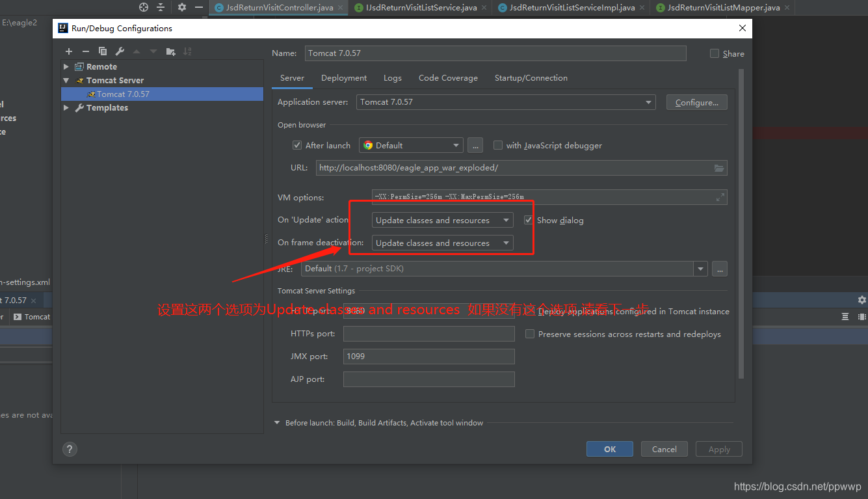Click the JMX port field
The width and height of the screenshot is (868, 499).
(429, 357)
